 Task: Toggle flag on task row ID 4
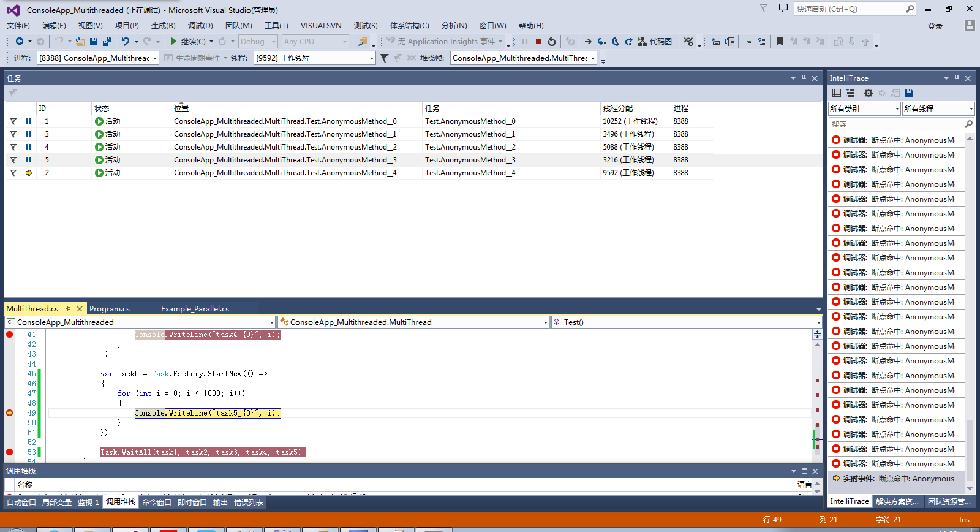[x=13, y=147]
